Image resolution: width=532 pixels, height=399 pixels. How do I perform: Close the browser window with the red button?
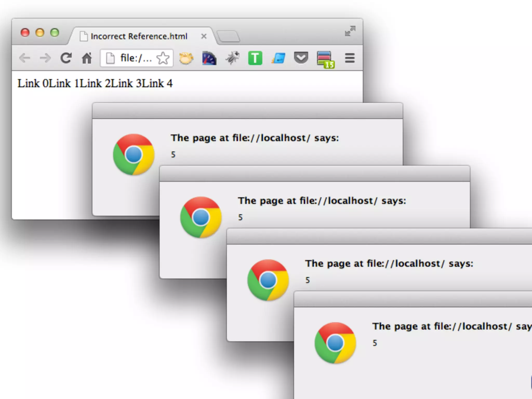tap(25, 33)
